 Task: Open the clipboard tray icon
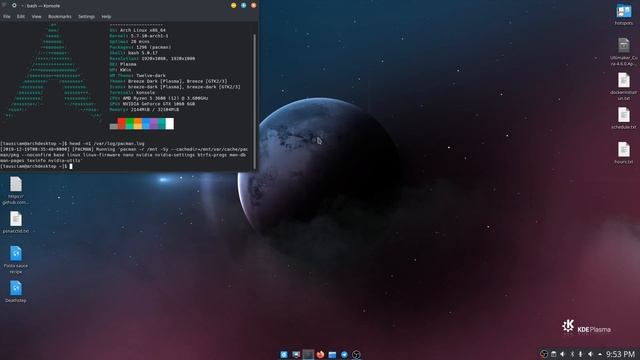pos(553,354)
